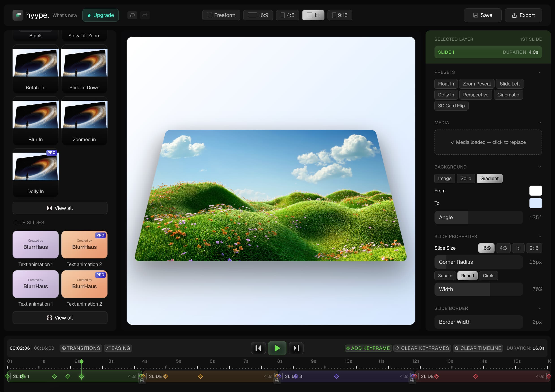Open the From gradient color swatch
Viewport: 555px width, 392px height.
tap(536, 191)
